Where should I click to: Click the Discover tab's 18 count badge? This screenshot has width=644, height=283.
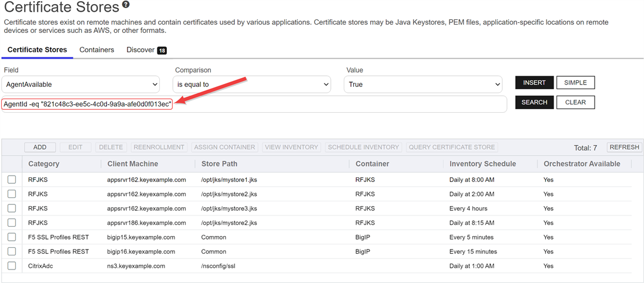(162, 50)
